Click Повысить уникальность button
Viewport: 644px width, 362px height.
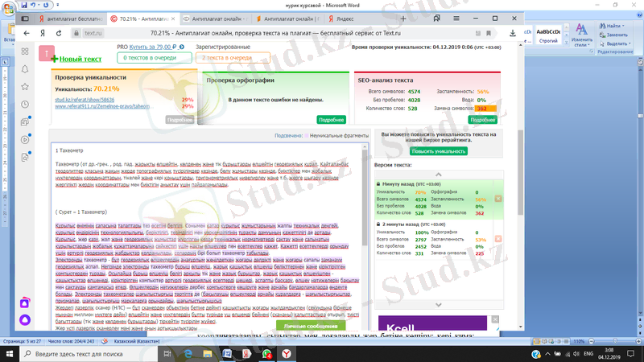439,151
